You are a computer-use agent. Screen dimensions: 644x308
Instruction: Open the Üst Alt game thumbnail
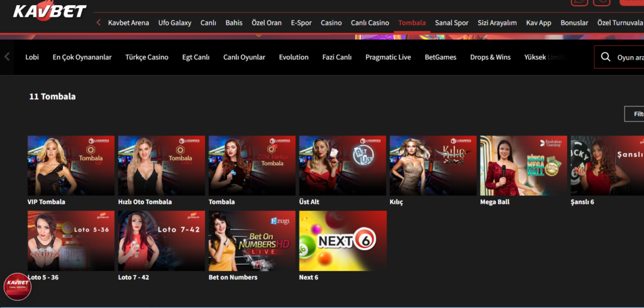click(342, 166)
